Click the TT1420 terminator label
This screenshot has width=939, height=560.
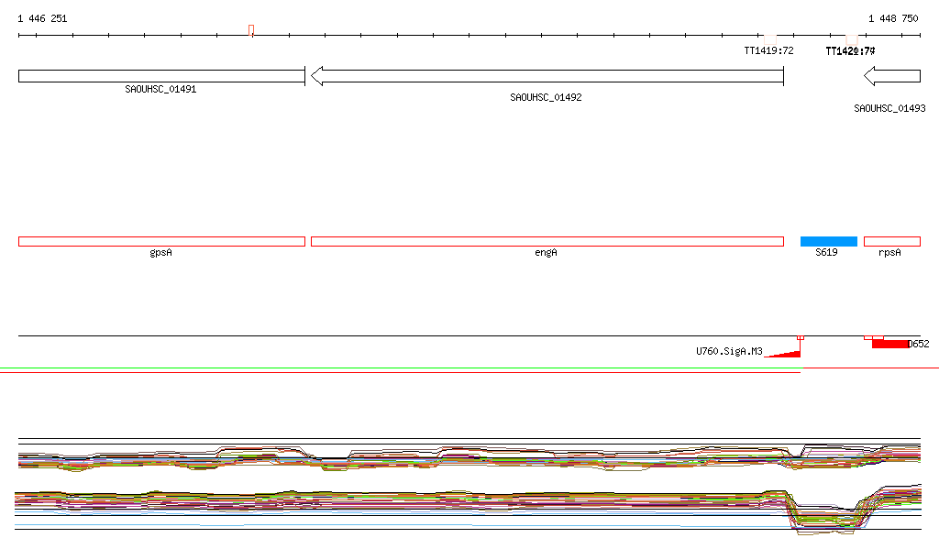coord(850,51)
